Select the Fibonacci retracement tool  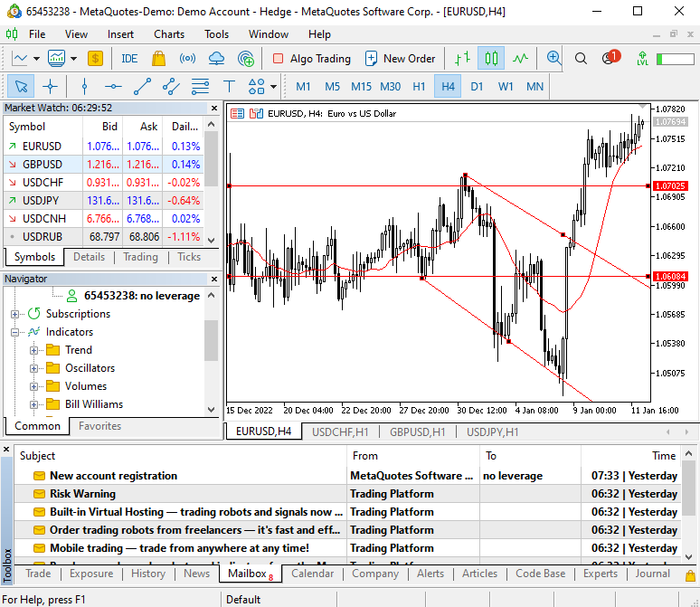pos(200,86)
